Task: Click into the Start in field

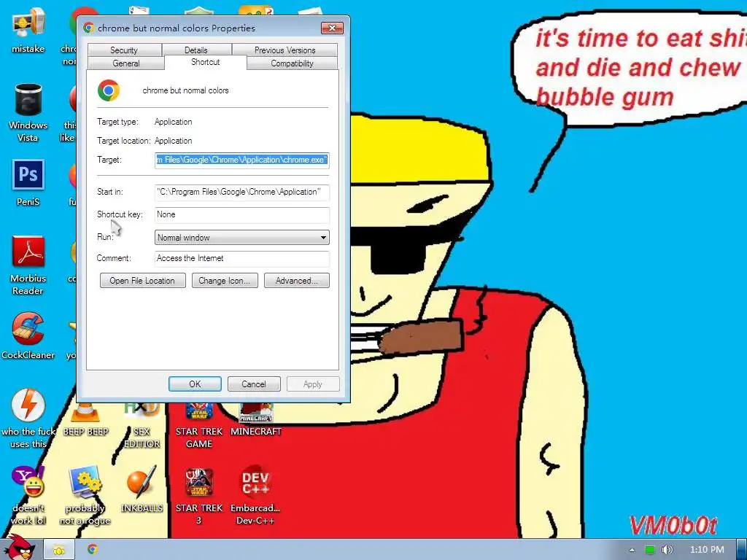Action: (x=242, y=192)
